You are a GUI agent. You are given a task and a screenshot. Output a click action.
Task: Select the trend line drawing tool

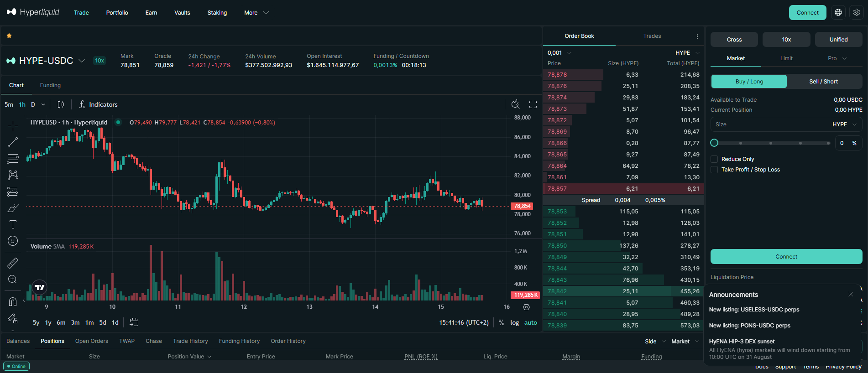13,142
